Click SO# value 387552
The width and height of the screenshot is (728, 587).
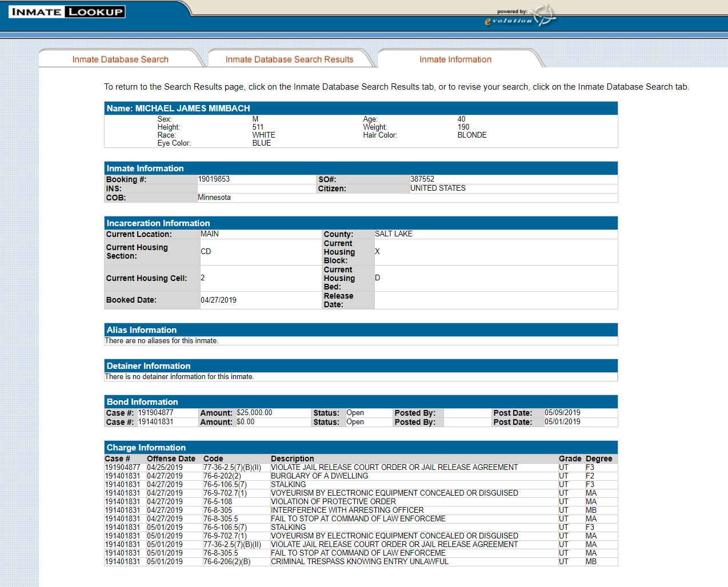coord(422,179)
